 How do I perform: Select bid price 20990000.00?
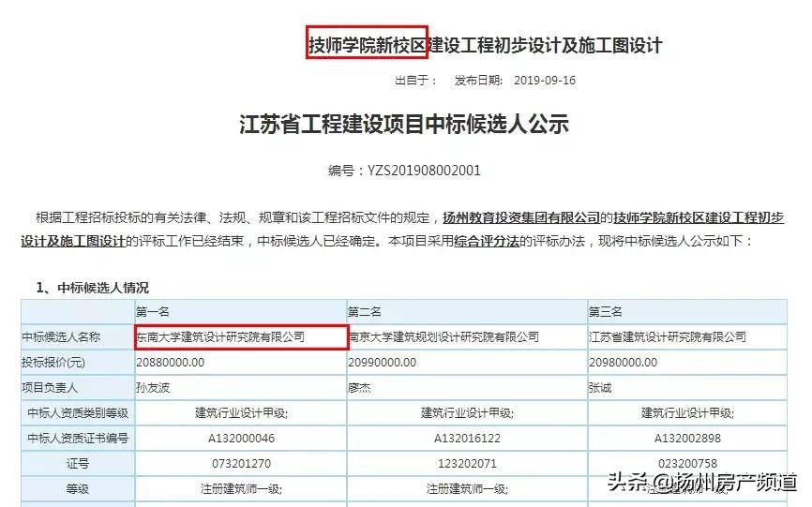point(383,363)
